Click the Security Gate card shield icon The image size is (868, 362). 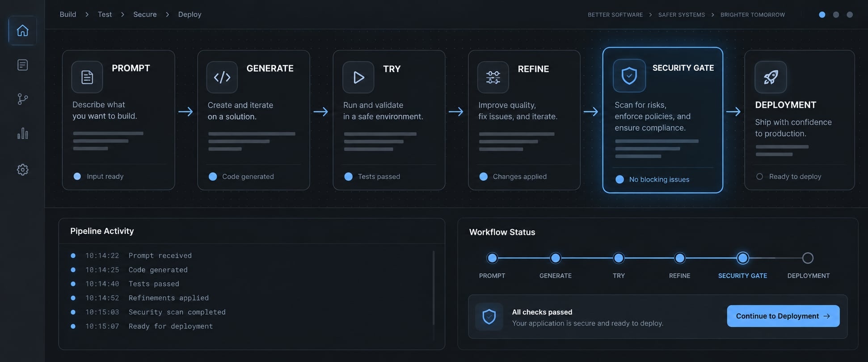(629, 76)
